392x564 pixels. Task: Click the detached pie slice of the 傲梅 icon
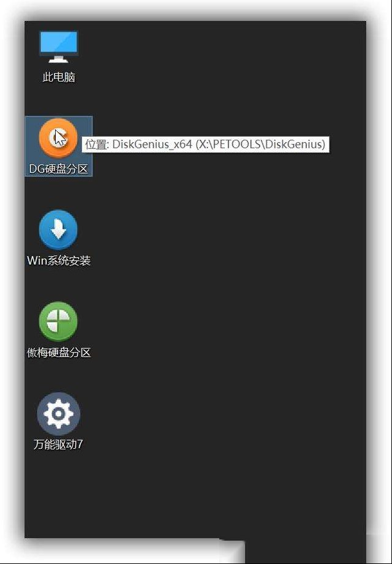(x=51, y=326)
